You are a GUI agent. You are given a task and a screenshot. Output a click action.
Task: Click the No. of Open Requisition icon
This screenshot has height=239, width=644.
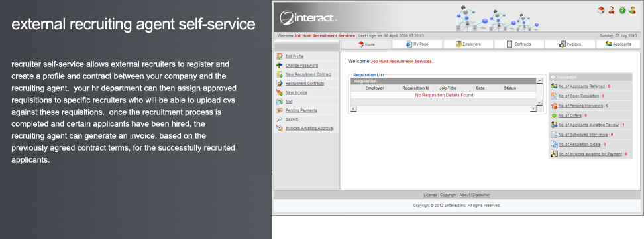[554, 96]
